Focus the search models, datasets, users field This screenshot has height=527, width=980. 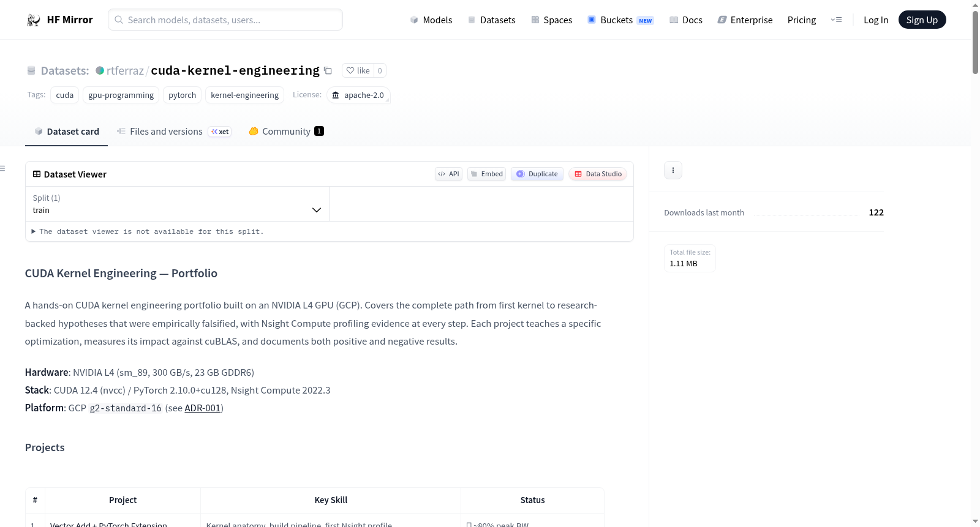[x=225, y=20]
